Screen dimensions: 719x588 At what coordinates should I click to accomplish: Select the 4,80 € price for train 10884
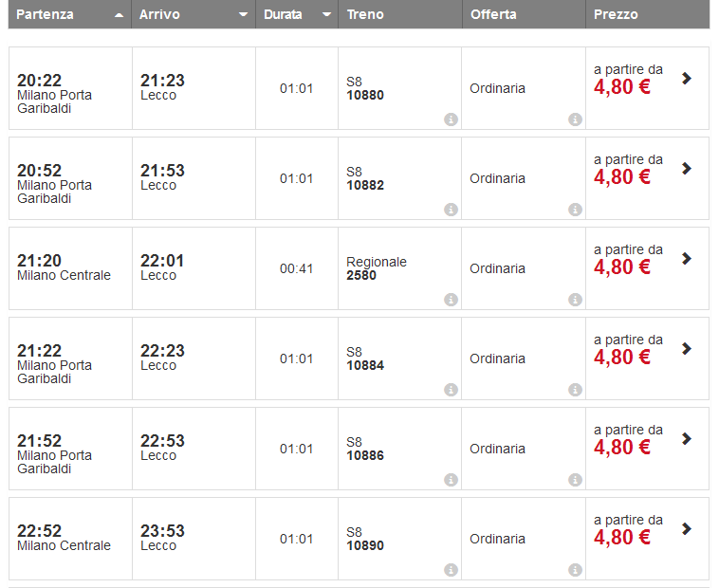coord(622,357)
